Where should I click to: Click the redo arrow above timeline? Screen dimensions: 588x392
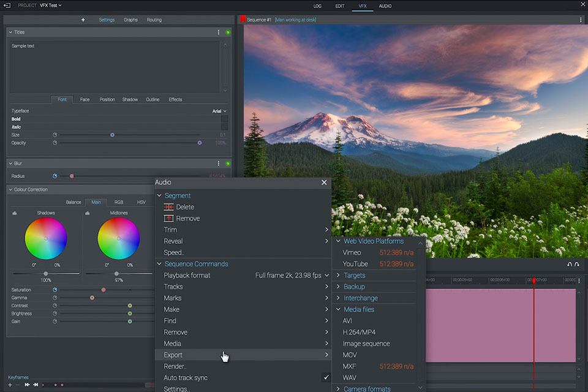[577, 265]
